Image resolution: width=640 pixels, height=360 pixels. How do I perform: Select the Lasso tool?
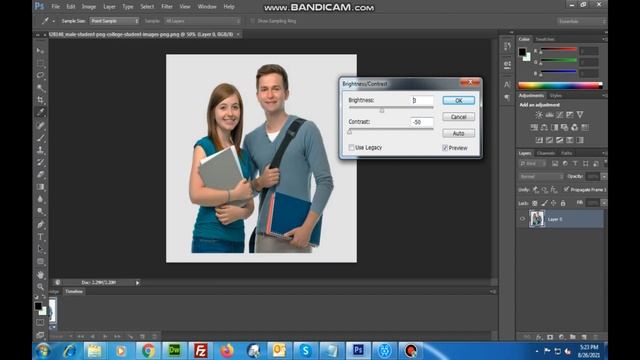click(40, 75)
